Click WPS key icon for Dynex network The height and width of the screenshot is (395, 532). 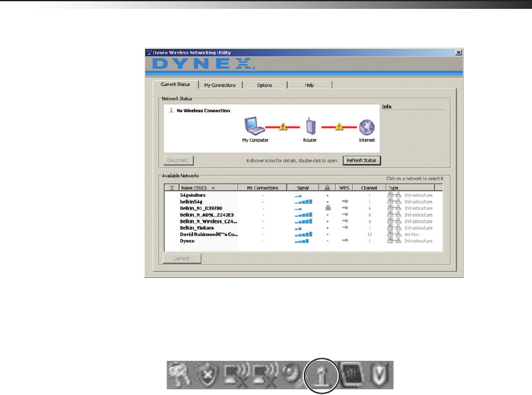pos(345,241)
